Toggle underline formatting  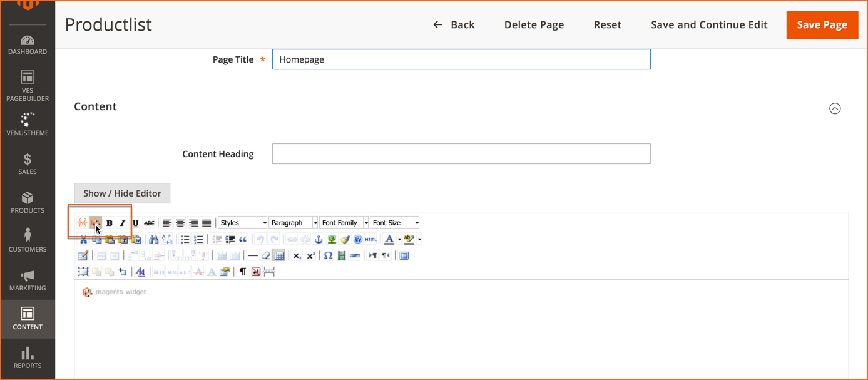click(135, 223)
